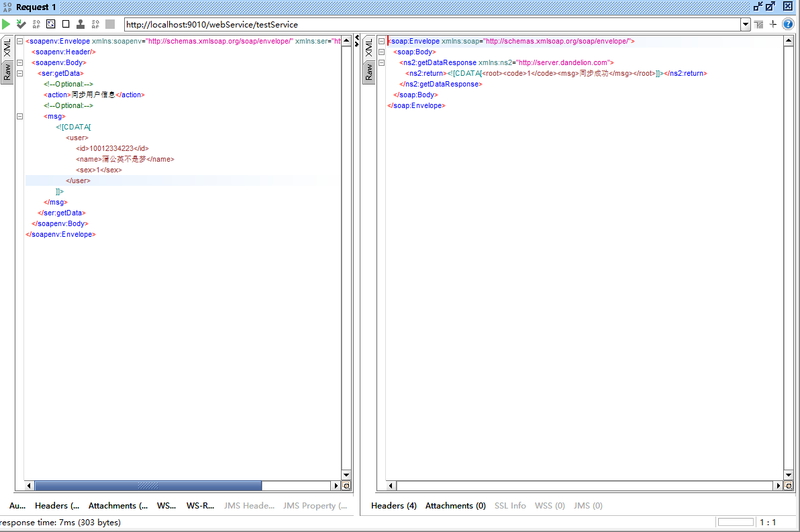The image size is (800, 532).
Task: Switch to response XML view tab
Action: click(369, 48)
